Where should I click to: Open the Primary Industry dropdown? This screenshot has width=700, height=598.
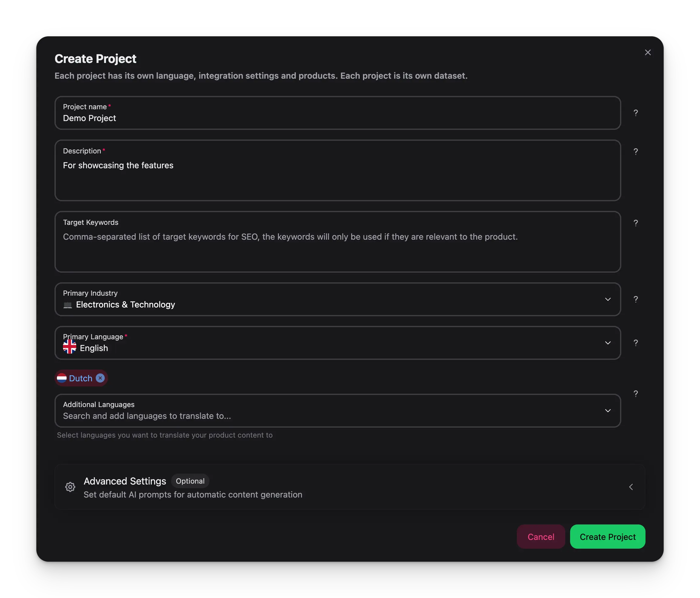tap(608, 299)
